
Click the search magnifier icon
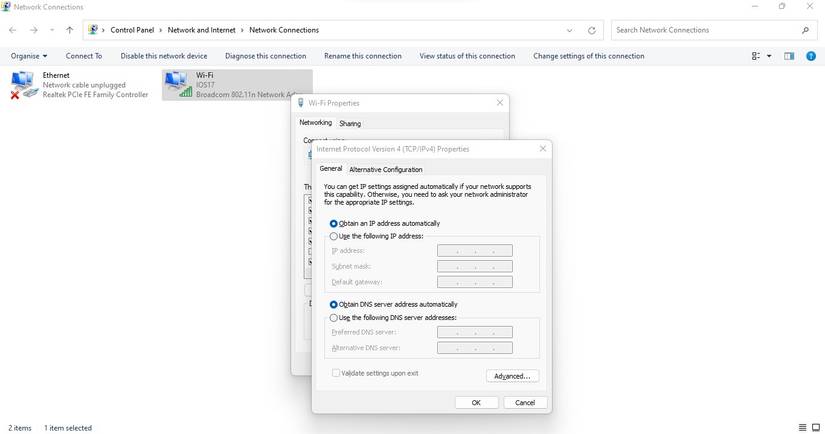(x=805, y=31)
